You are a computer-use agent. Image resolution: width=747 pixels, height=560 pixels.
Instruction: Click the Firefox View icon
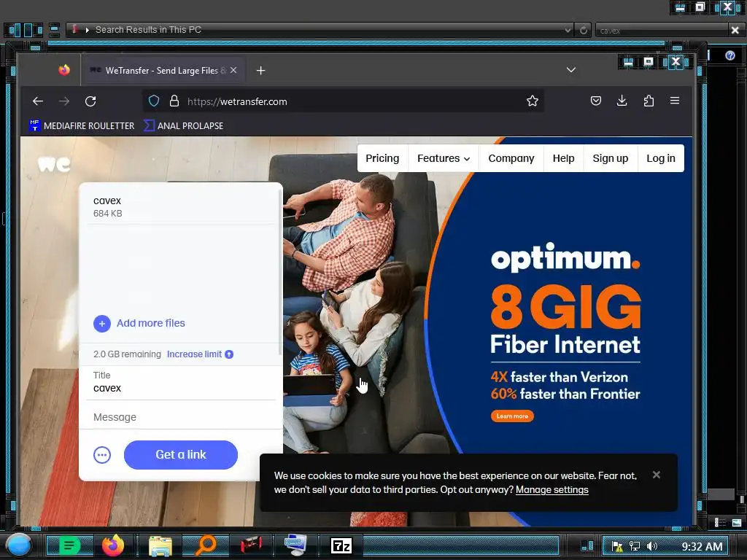click(64, 71)
